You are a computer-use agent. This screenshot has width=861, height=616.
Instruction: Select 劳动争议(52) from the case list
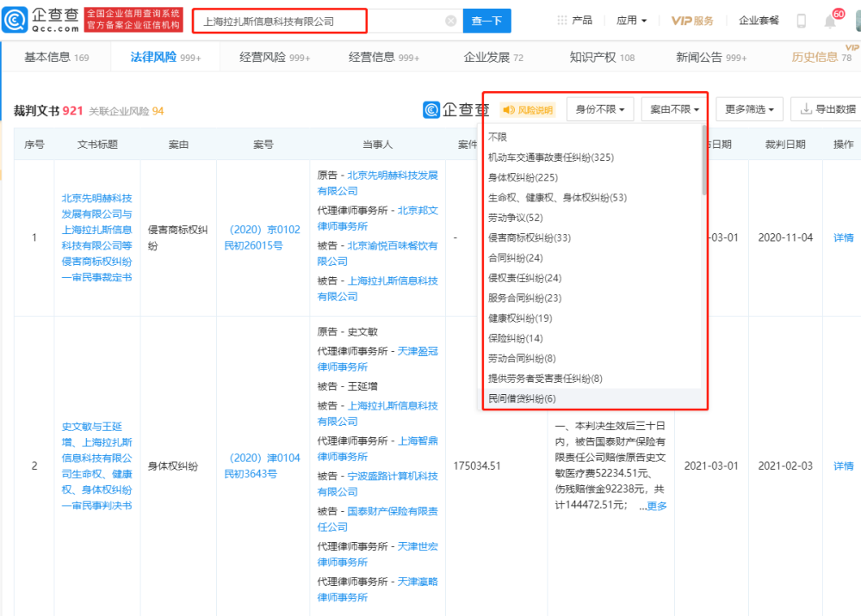click(517, 218)
